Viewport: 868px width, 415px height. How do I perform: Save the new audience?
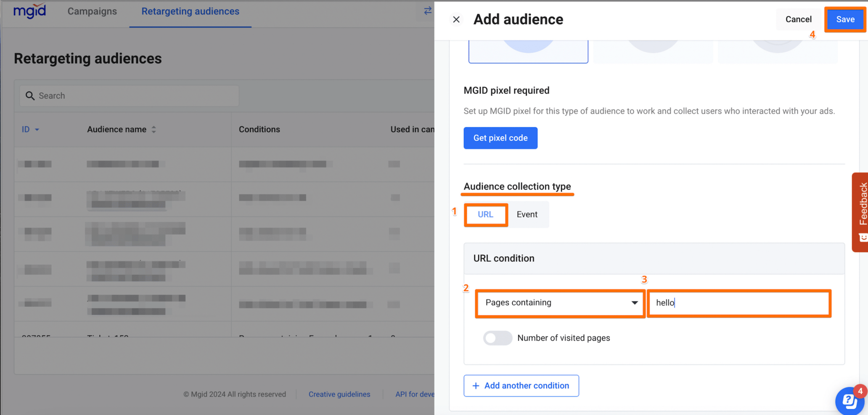[x=845, y=19]
